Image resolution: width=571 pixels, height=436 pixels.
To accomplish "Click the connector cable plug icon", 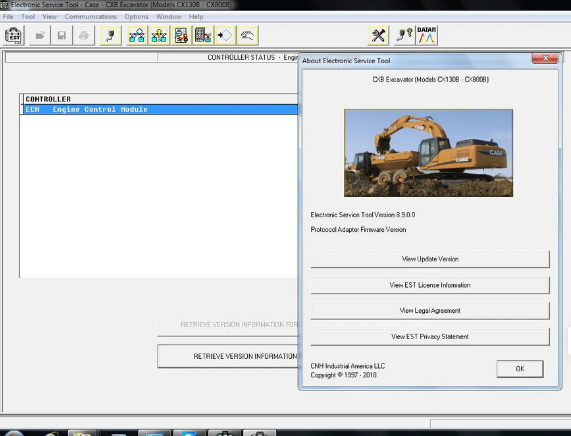I will coord(110,36).
